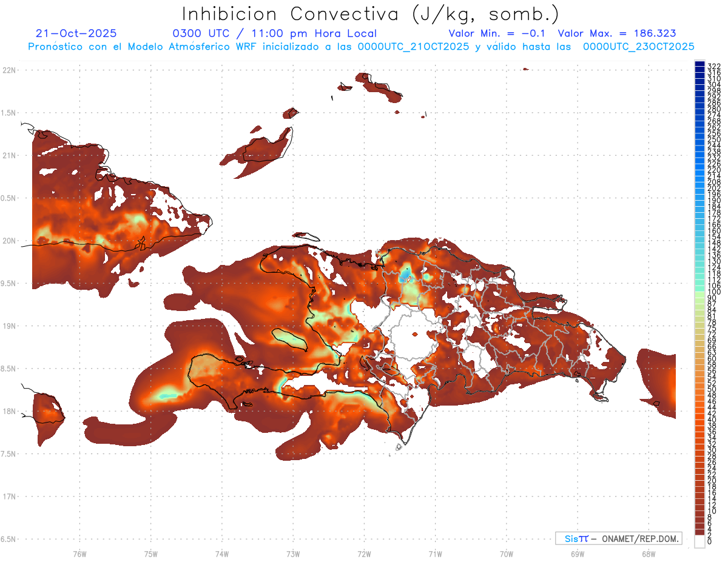Click the '322' value on the color scale
728x562 pixels.
pyautogui.click(x=714, y=66)
